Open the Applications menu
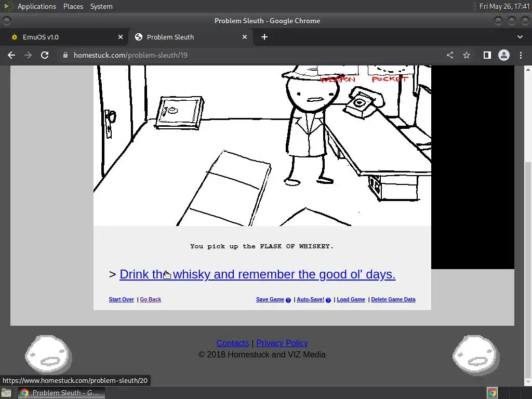Viewport: 532px width, 399px height. (37, 6)
